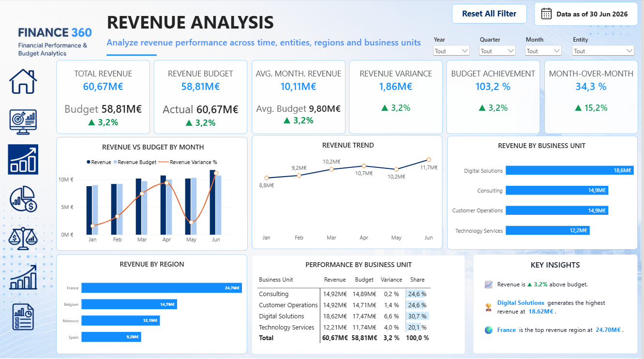This screenshot has width=644, height=359.
Task: Sort the performance table by the Variance column header
Action: [x=391, y=280]
